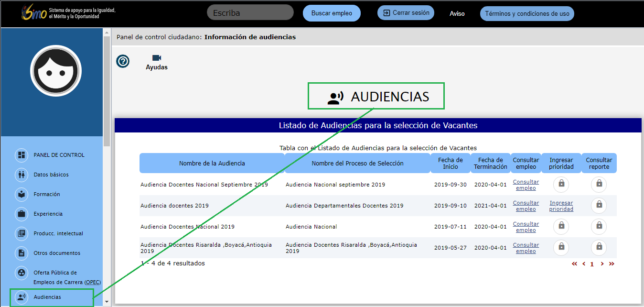The height and width of the screenshot is (307, 644).
Task: Click lock icon under Ingresar prioridad, first row
Action: tap(561, 184)
